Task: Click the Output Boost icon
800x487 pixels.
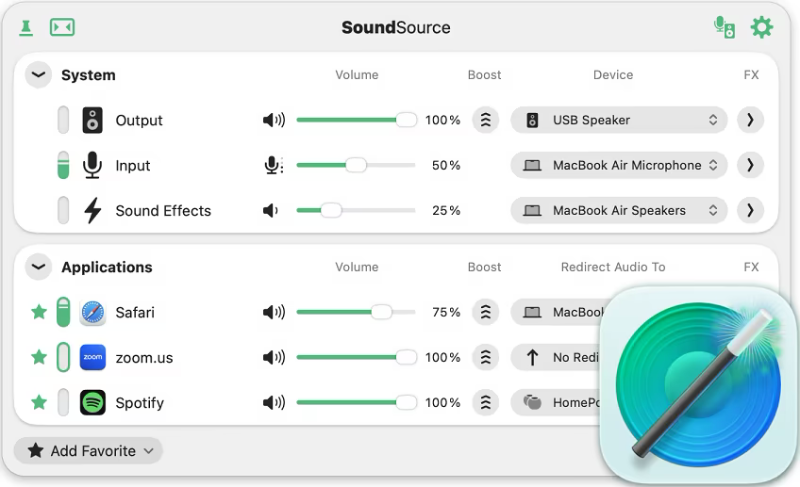Action: 485,120
